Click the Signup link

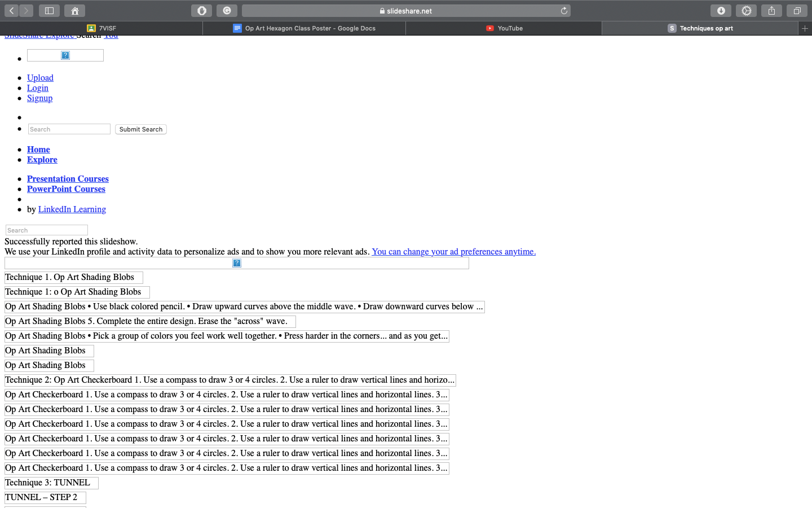point(39,98)
